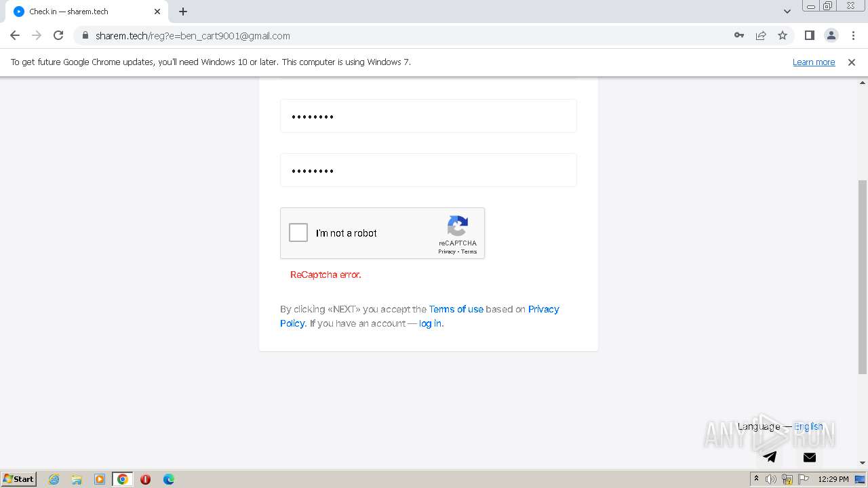Open the Windows Start menu
Image resolution: width=868 pixels, height=488 pixels.
pyautogui.click(x=19, y=479)
